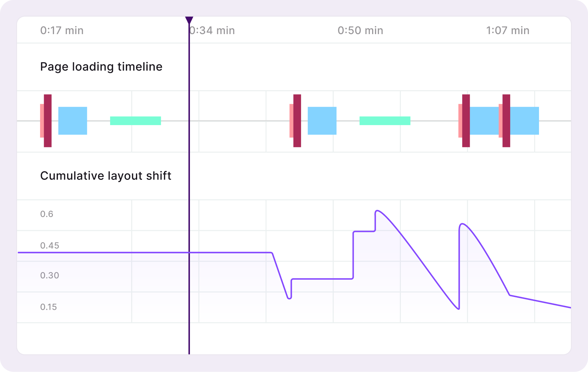This screenshot has width=588, height=372.
Task: Click the 0:34 min time label
Action: tap(213, 31)
